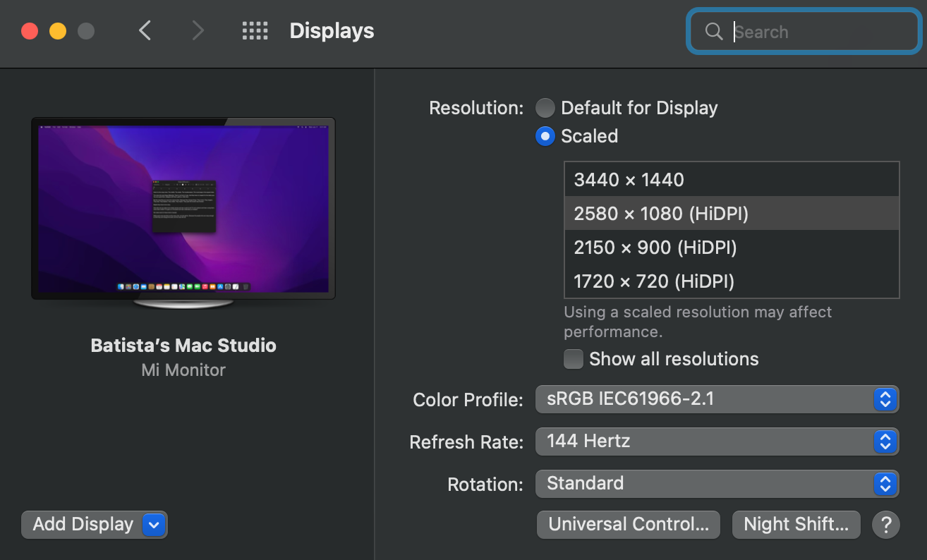
Task: Click the search magnifier icon
Action: tap(713, 31)
